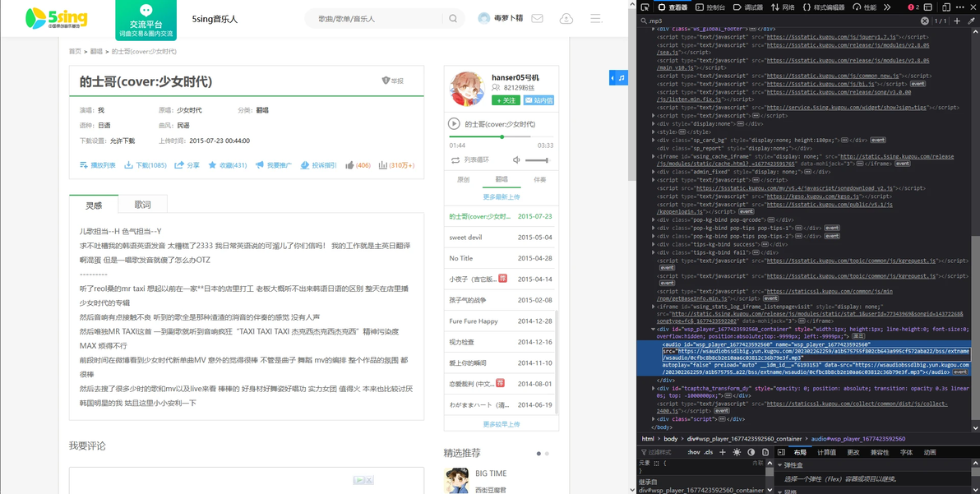Screen dimensions: 980x494
Task: Click the 投诉指引 complaint icon
Action: (x=305, y=165)
